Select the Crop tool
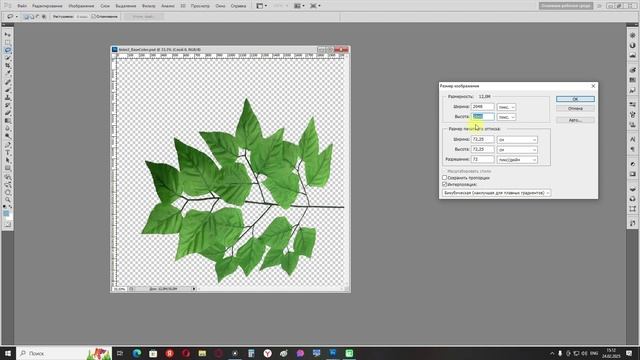The width and height of the screenshot is (640, 360). [8, 66]
